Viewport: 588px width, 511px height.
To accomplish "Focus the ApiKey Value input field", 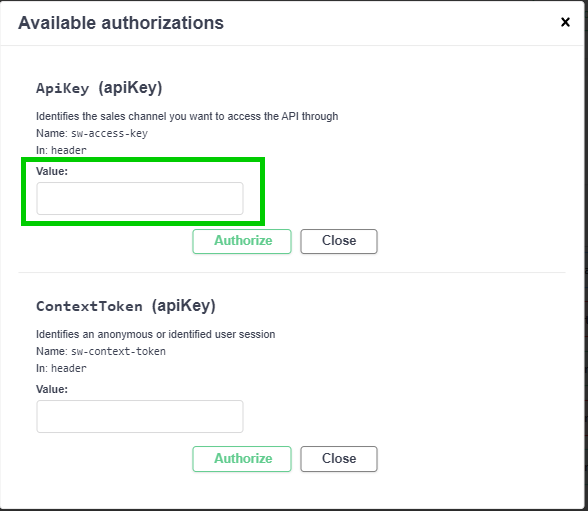I will [x=140, y=198].
